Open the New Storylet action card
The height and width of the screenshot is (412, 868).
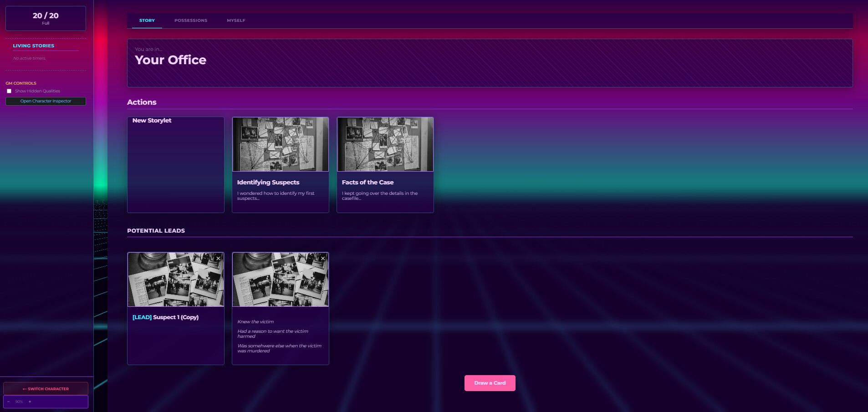point(175,164)
